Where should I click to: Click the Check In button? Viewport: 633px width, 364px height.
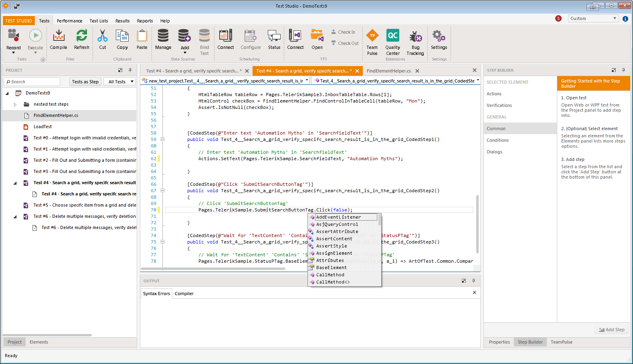pyautogui.click(x=344, y=32)
